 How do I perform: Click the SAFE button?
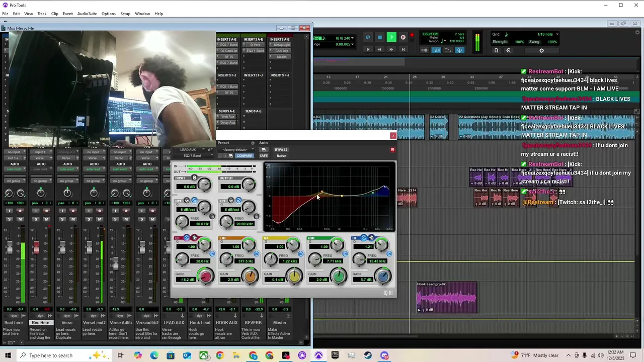(x=264, y=156)
